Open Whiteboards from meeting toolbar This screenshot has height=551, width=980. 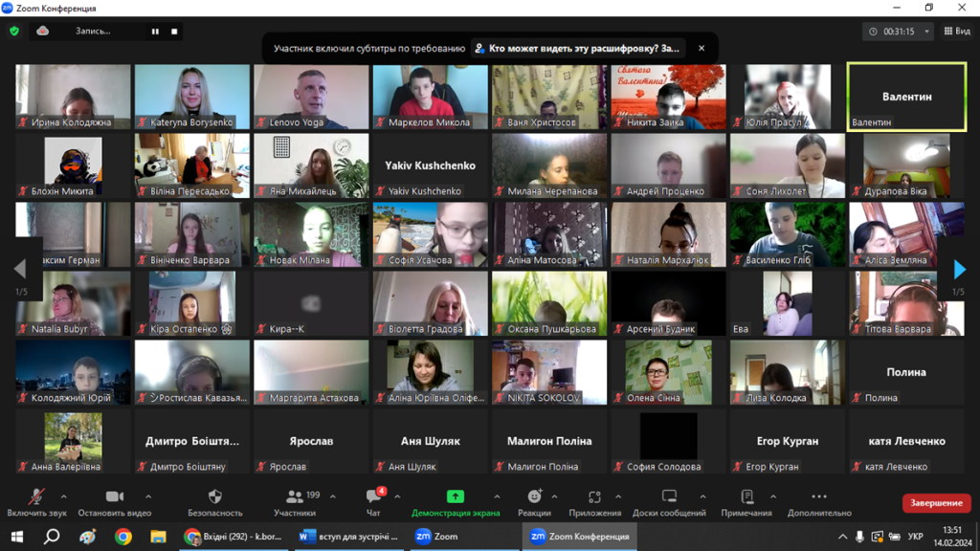pos(669,501)
